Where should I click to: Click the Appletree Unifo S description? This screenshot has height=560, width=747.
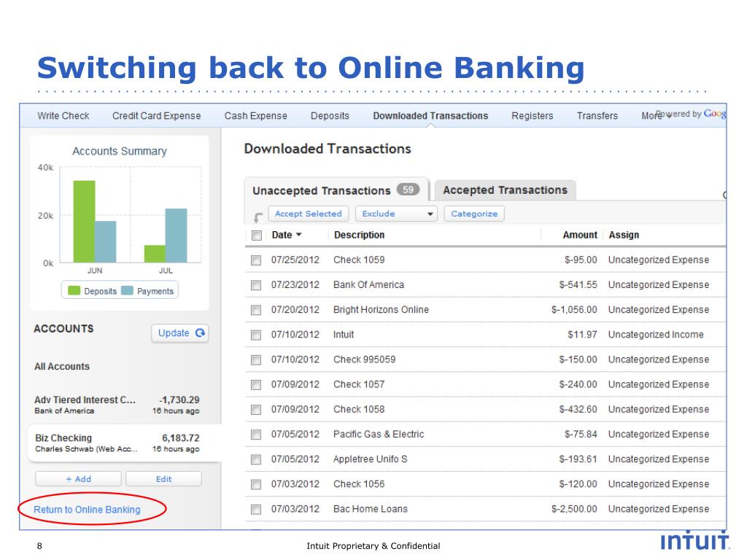pyautogui.click(x=370, y=459)
